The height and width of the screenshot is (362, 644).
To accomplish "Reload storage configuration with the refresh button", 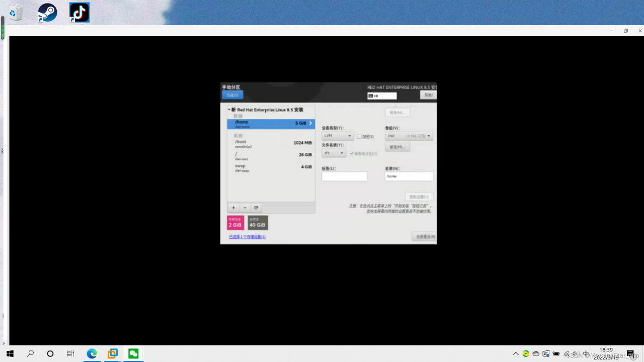I will tap(256, 208).
